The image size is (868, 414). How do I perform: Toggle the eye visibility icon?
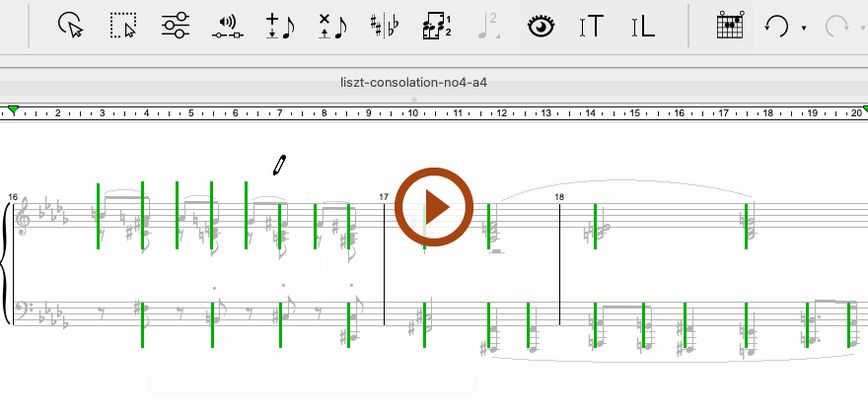click(x=540, y=27)
